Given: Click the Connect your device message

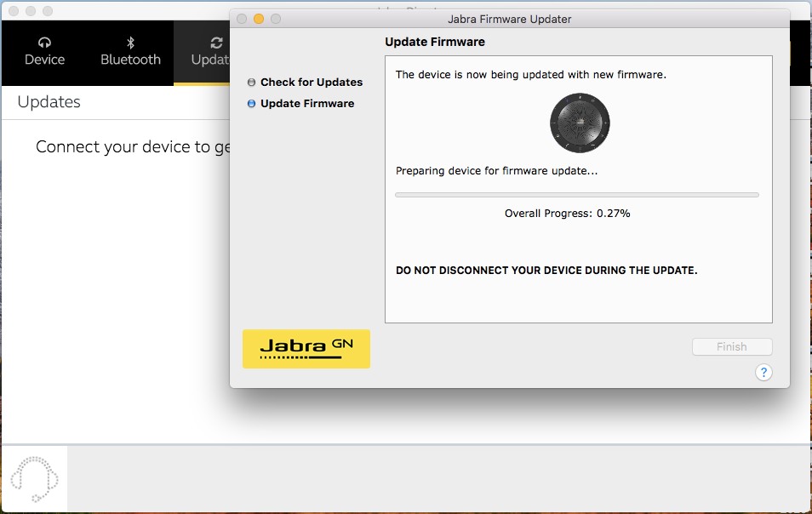Looking at the screenshot, I should [x=133, y=147].
